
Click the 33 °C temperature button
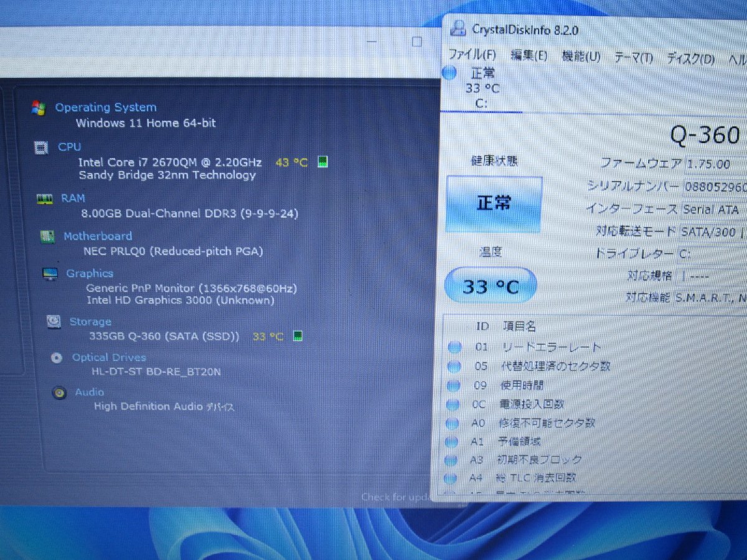(491, 286)
